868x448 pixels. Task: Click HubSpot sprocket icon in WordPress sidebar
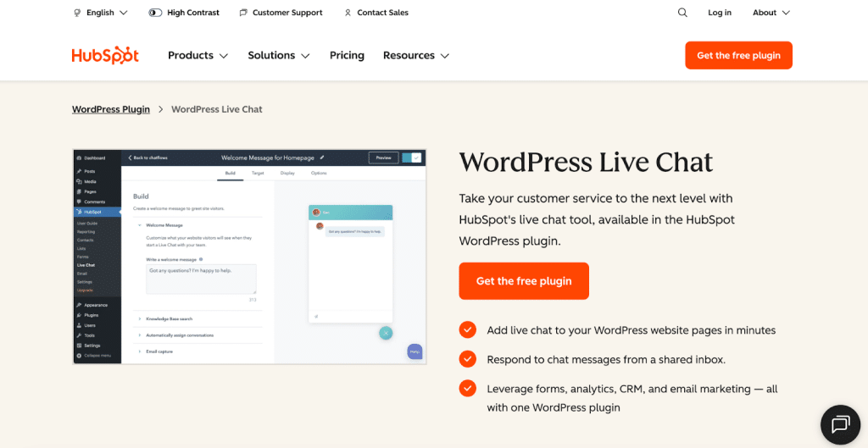[x=79, y=212]
